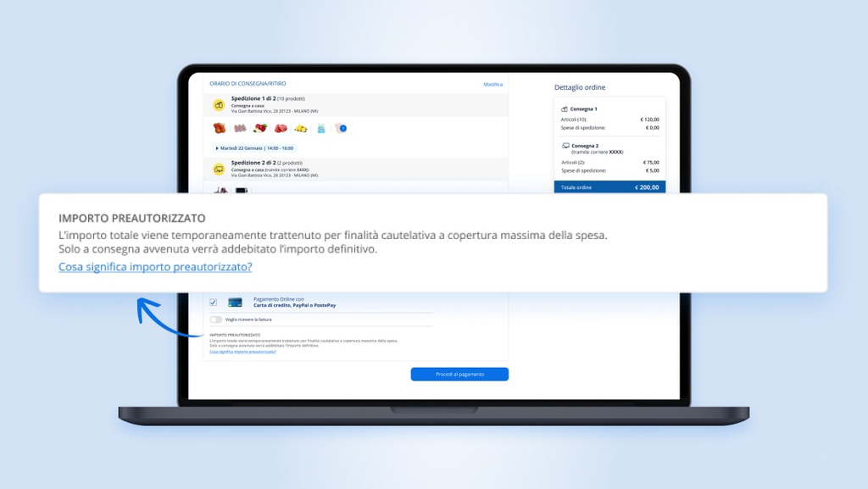Click the blue badge showing more products
Screen dimensions: 868x489
pyautogui.click(x=342, y=128)
